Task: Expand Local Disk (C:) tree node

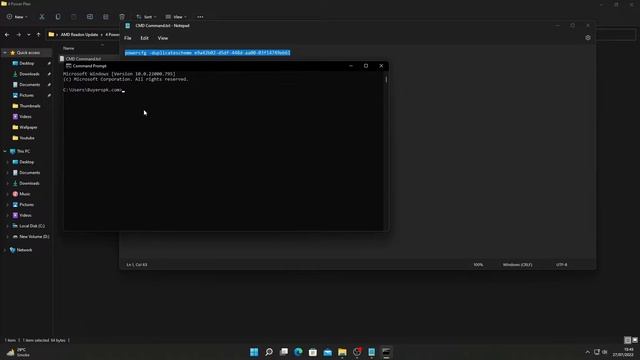Action: 7,226
